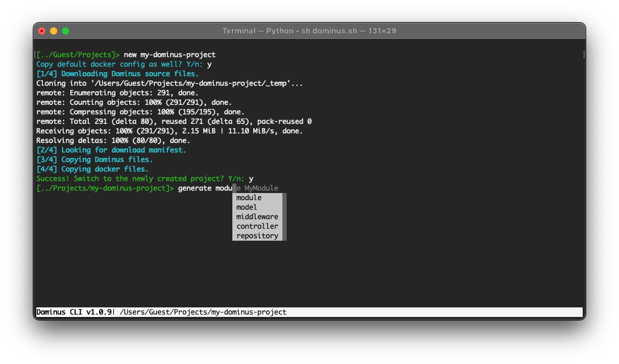Viewport: 619px width, 364px height.
Task: Minimize the Terminal using yellow button
Action: [x=54, y=31]
